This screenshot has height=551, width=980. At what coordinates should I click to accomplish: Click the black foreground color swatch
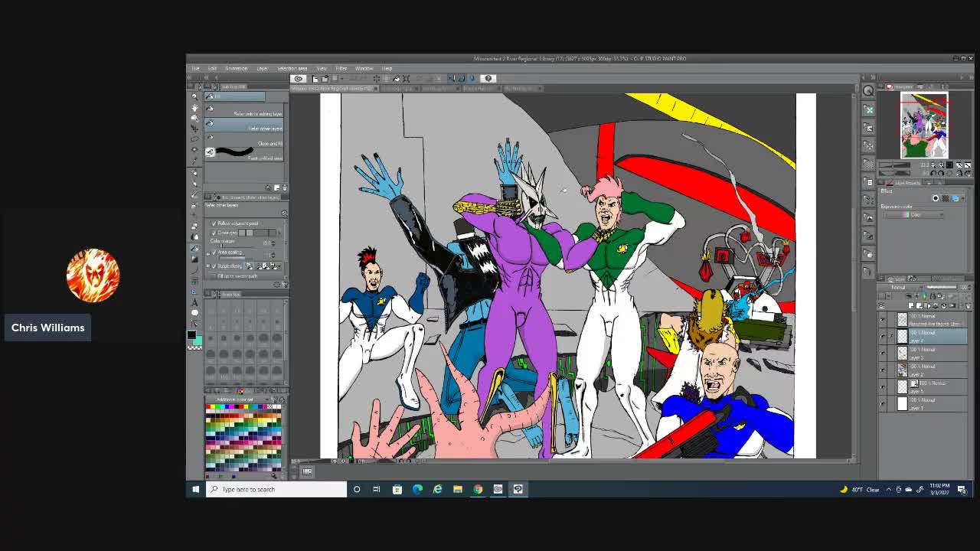coord(191,335)
